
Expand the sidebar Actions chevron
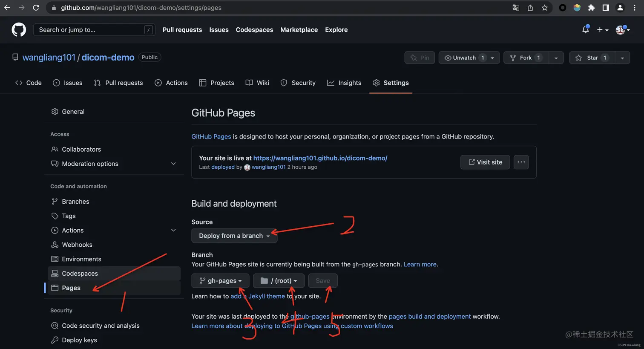[x=173, y=230]
